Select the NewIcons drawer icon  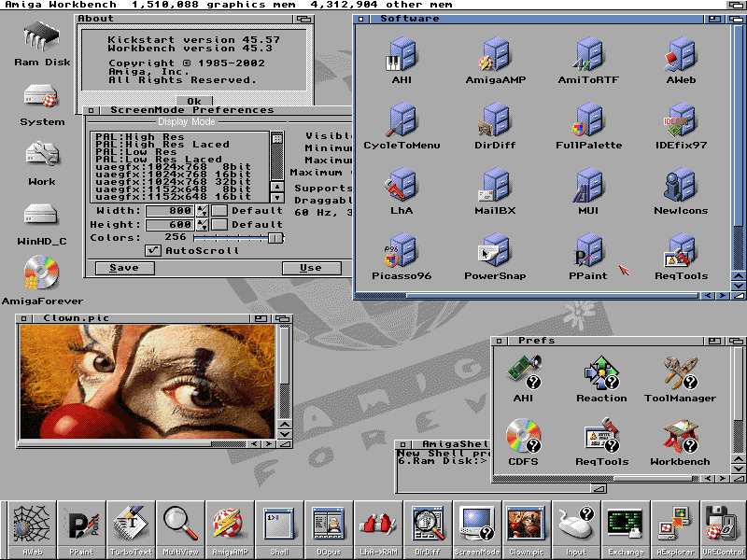pyautogui.click(x=681, y=185)
